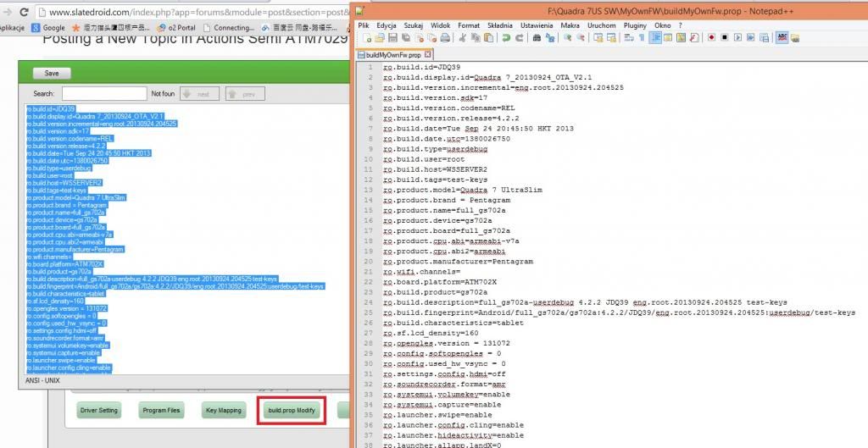The height and width of the screenshot is (448, 868).
Task: Open the Plik menu
Action: 364,25
